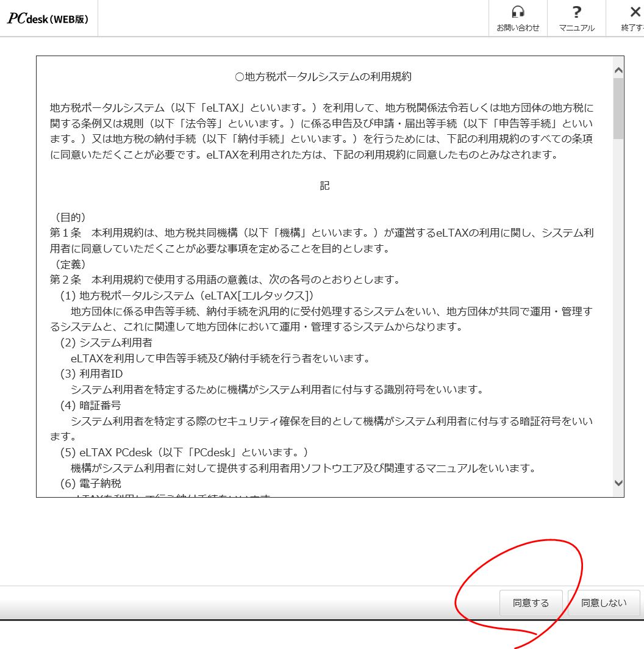Click the line starting 第2条 本利用規約で使用する
Image resolution: width=644 pixels, height=649 pixels.
pos(226,280)
